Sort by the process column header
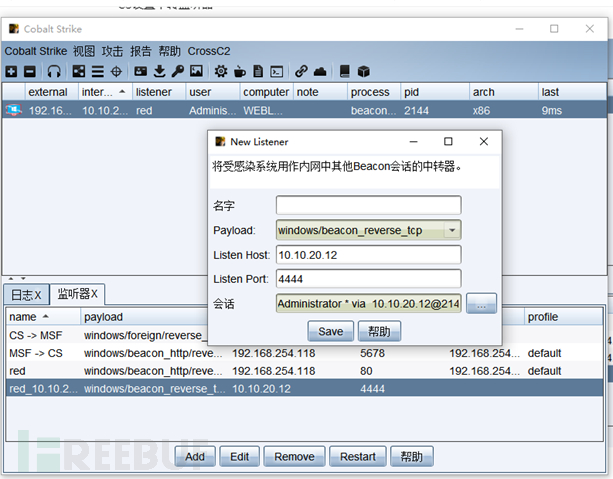This screenshot has height=479, width=613. tap(374, 92)
